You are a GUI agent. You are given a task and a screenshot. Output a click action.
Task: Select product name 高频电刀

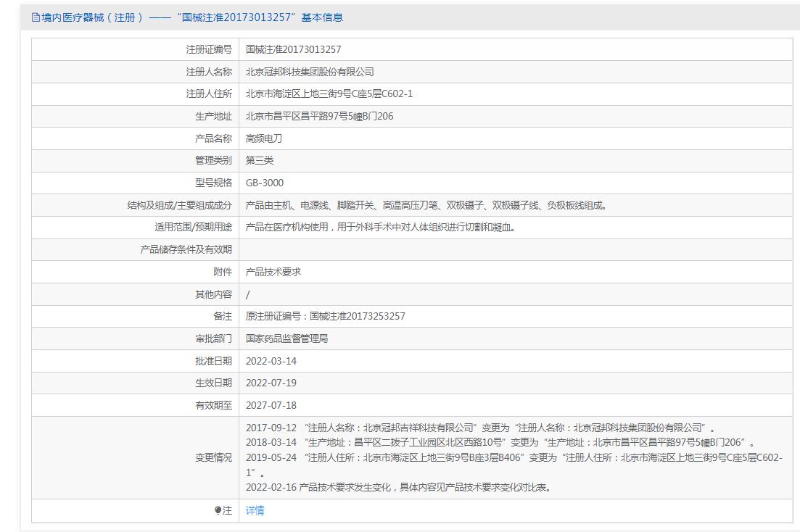[x=264, y=138]
